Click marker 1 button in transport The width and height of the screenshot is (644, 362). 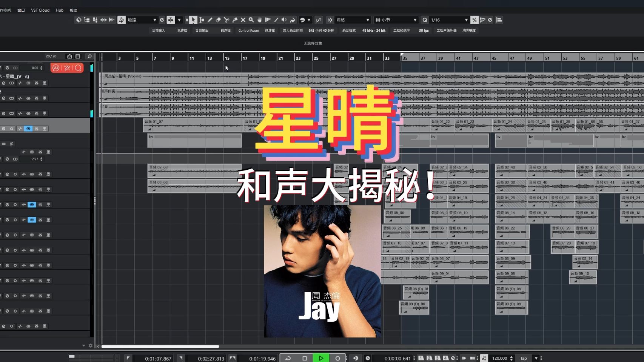(x=421, y=358)
